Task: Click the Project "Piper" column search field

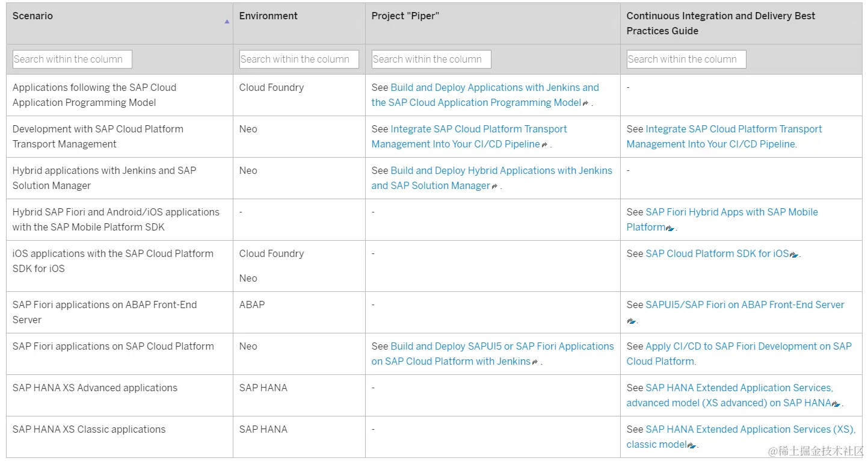Action: (431, 59)
